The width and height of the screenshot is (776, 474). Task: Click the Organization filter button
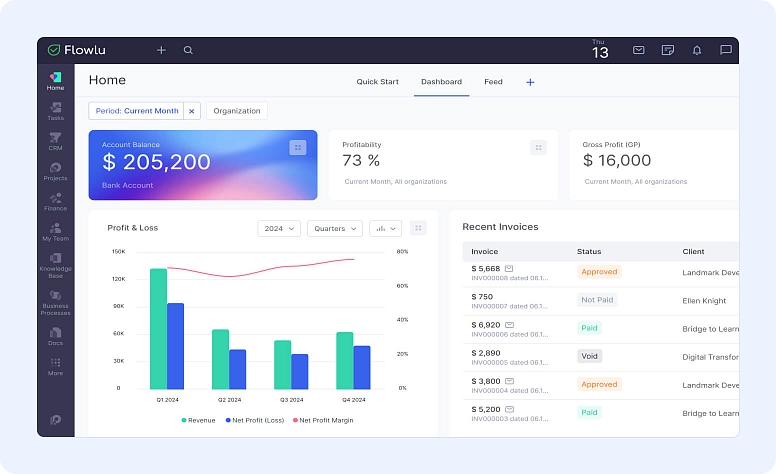pyautogui.click(x=237, y=111)
